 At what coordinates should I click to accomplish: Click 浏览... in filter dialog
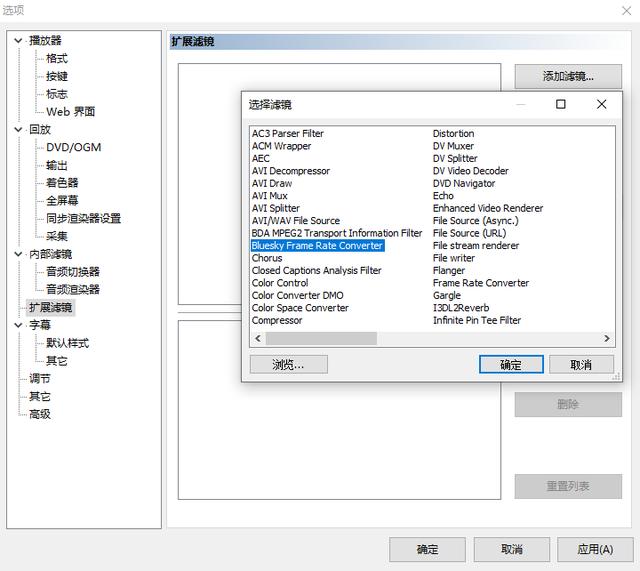click(x=289, y=364)
